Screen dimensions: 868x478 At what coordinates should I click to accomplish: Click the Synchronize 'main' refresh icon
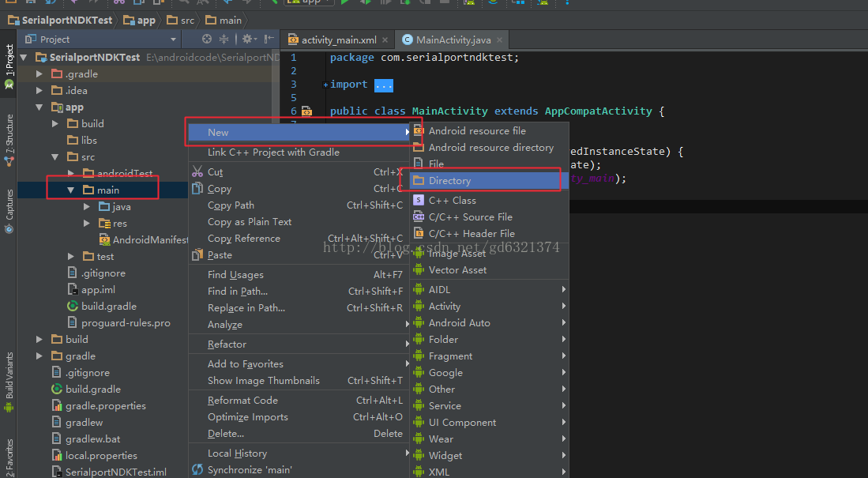tap(197, 469)
